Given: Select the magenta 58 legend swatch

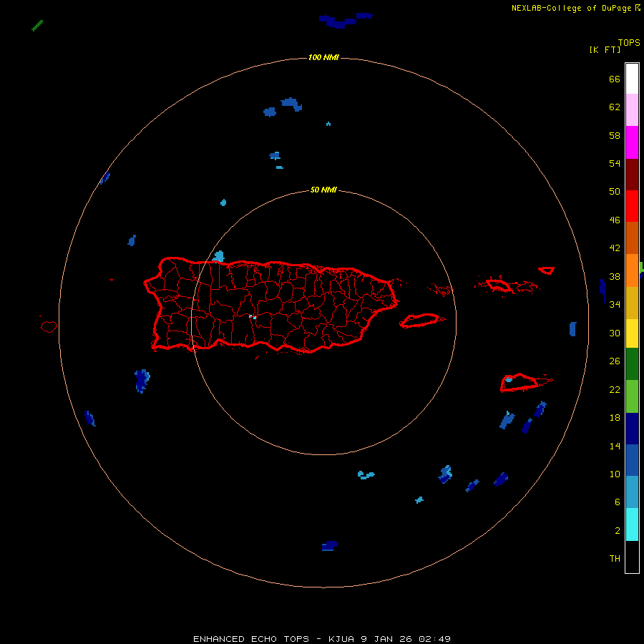Looking at the screenshot, I should (x=632, y=142).
